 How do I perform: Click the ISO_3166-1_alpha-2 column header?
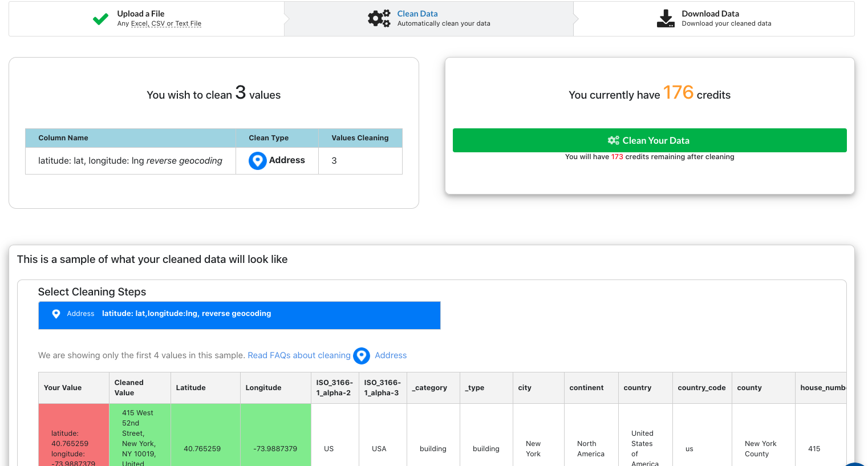pyautogui.click(x=335, y=388)
